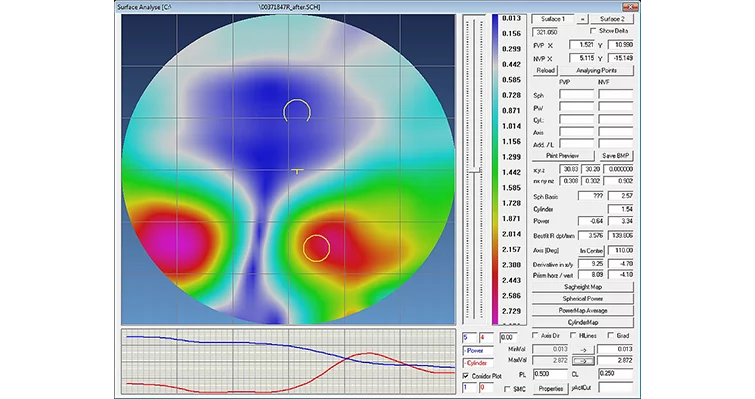Click the Cylinder legend box

click(x=478, y=363)
